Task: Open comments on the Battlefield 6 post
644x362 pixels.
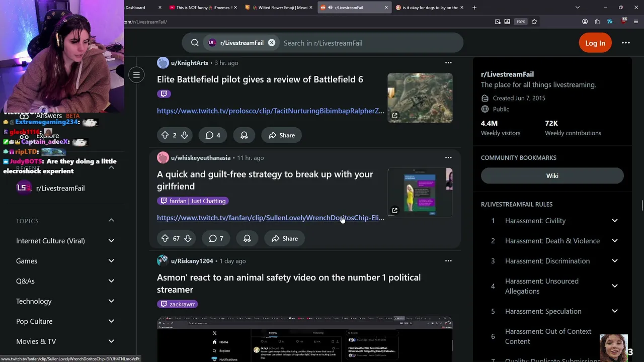Action: point(213,135)
